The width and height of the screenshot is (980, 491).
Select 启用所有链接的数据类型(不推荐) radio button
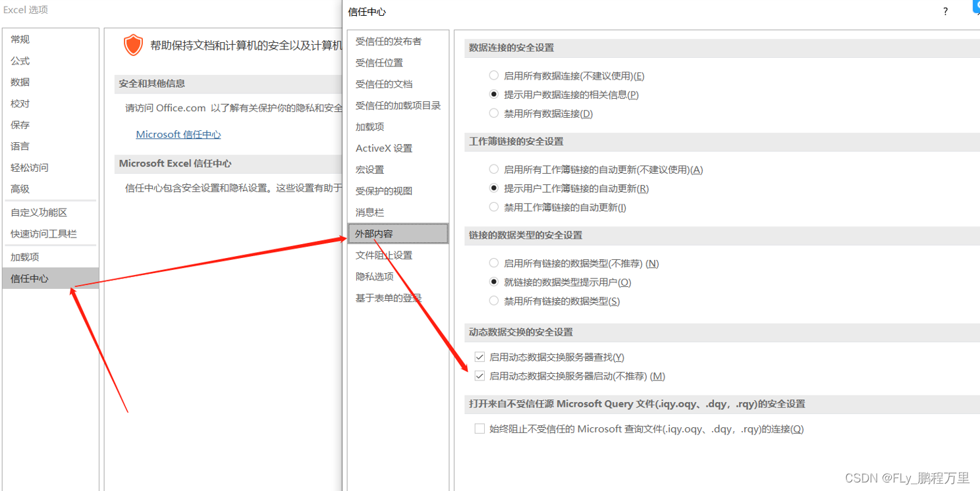[x=494, y=263]
